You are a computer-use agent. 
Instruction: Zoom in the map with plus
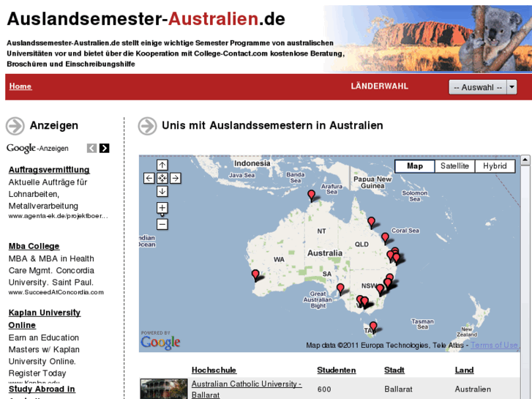pos(162,208)
